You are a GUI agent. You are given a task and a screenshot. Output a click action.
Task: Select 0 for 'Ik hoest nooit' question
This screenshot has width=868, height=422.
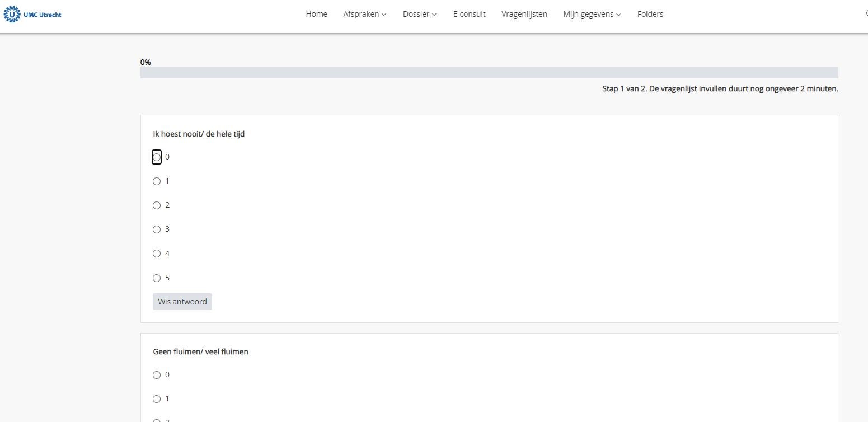(157, 157)
